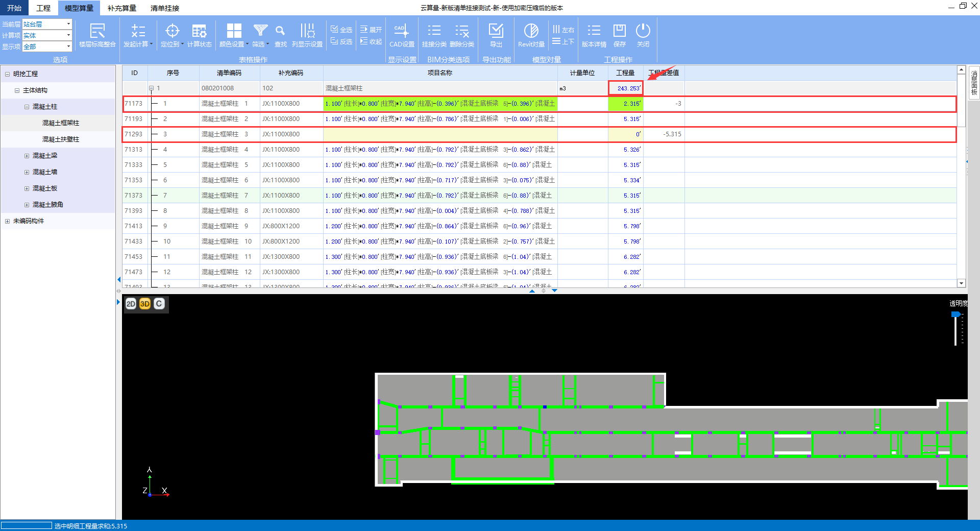
Task: Click the 保存 save icon
Action: pos(620,35)
